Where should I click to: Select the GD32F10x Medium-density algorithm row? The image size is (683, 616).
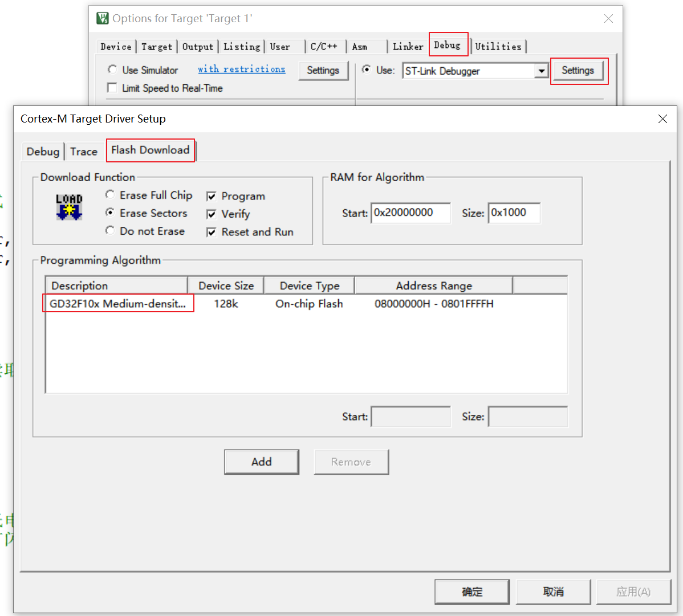coord(118,304)
